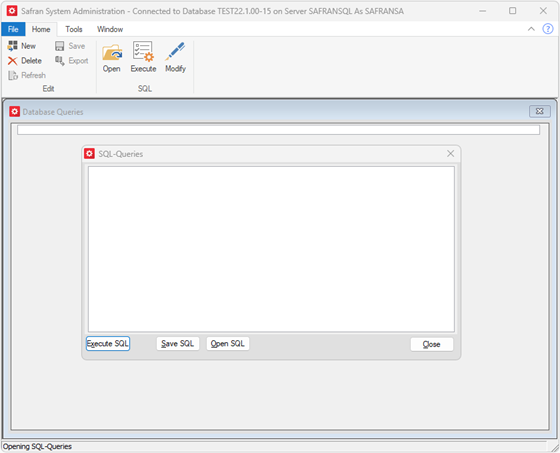The height and width of the screenshot is (453, 560).
Task: Click the Refresh ribbon icon
Action: pos(13,75)
